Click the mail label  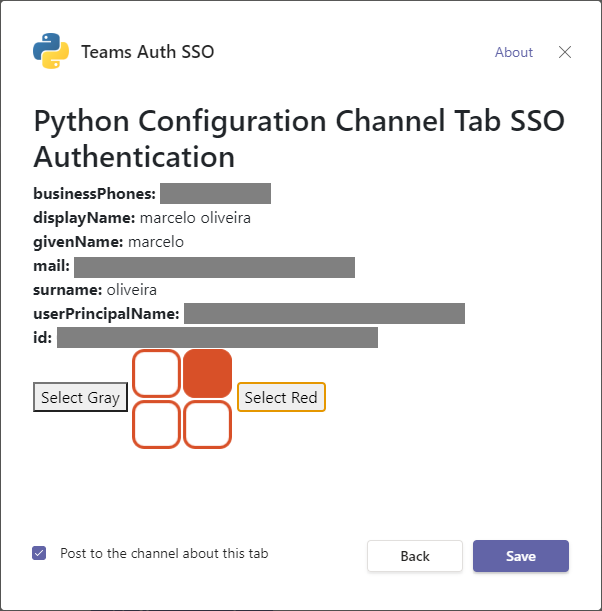(x=51, y=266)
